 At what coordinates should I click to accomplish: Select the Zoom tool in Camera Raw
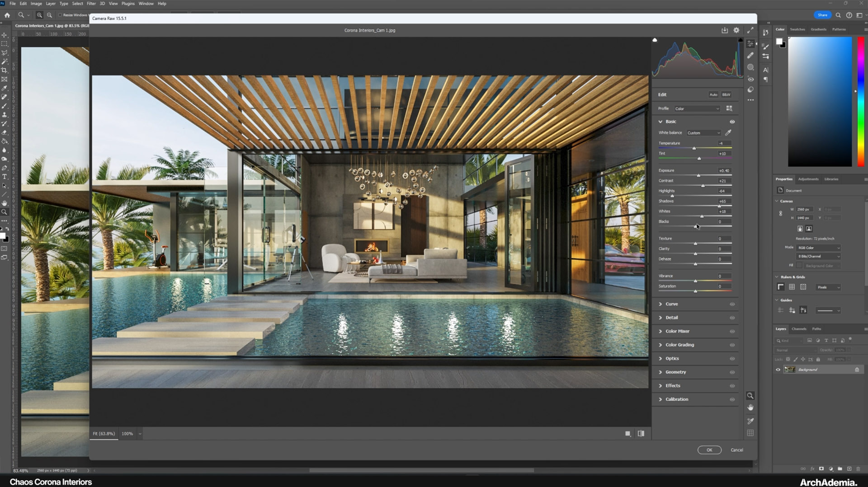click(x=750, y=396)
